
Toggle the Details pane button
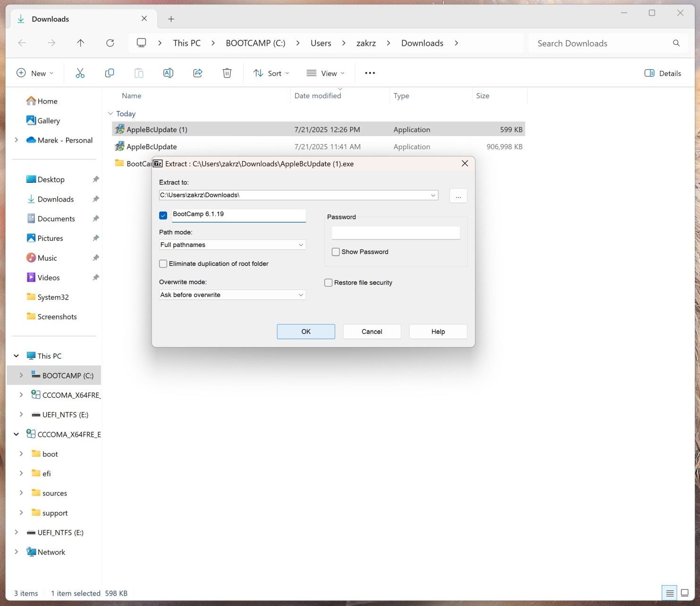pyautogui.click(x=663, y=73)
